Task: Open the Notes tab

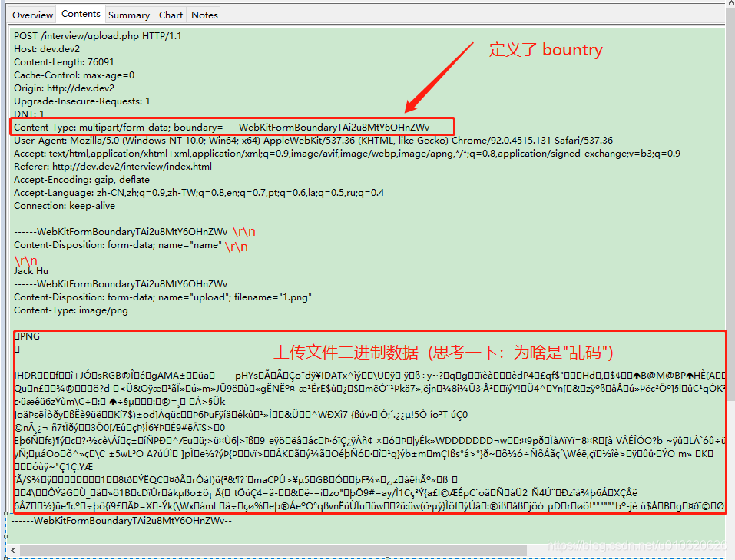Action: click(x=204, y=15)
